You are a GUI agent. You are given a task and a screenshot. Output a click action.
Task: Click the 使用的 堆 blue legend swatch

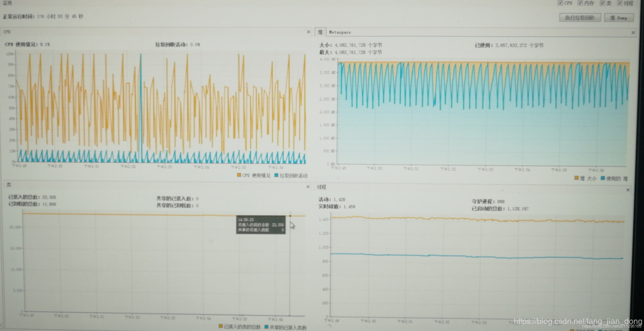[603, 178]
